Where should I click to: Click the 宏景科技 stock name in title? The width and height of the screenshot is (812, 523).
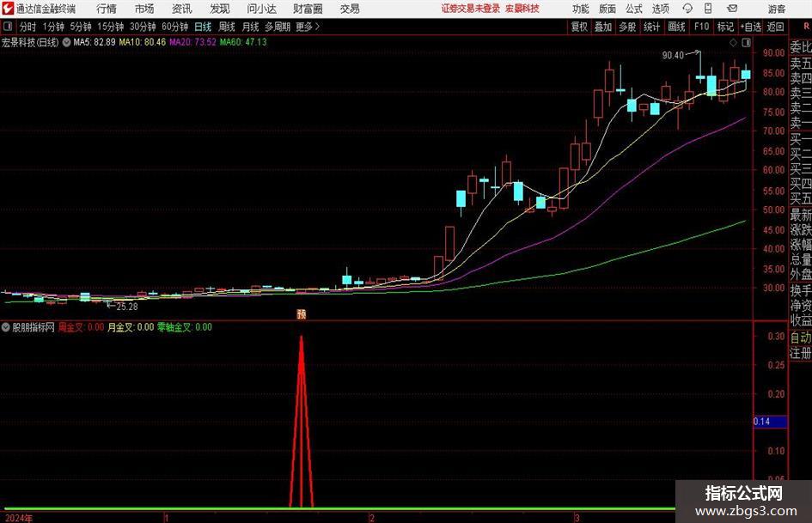tap(522, 9)
